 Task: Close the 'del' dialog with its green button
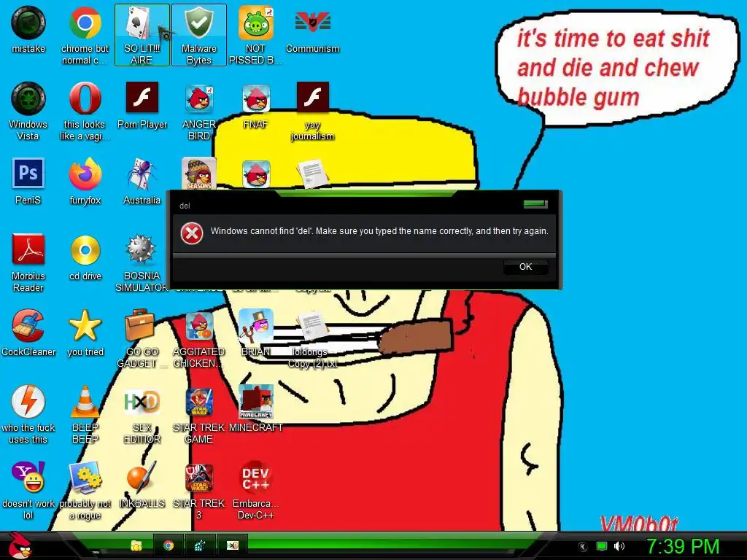(535, 204)
